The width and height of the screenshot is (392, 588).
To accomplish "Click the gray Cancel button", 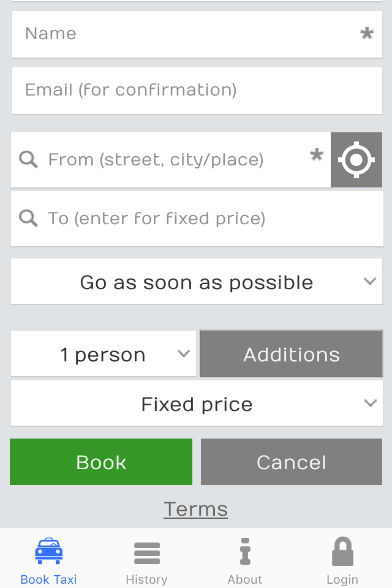I will [x=292, y=462].
